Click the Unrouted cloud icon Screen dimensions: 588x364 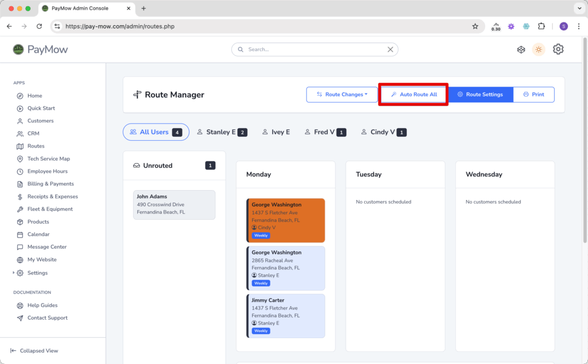pyautogui.click(x=137, y=165)
